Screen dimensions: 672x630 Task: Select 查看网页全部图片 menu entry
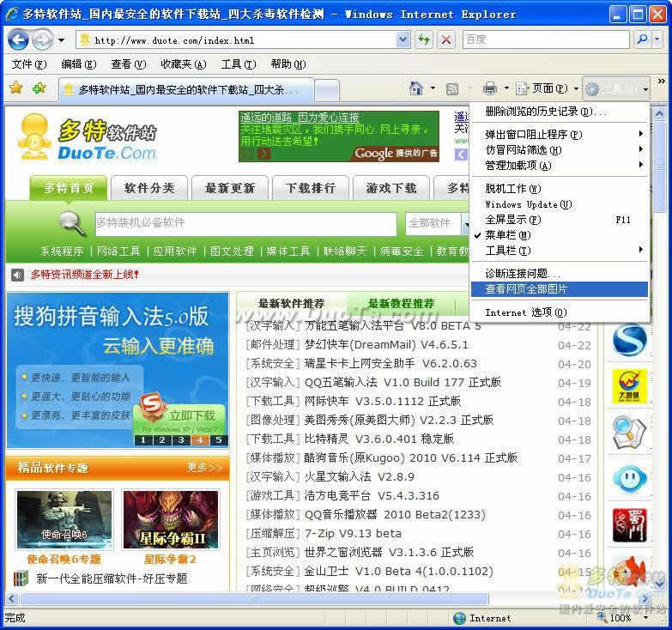526,289
